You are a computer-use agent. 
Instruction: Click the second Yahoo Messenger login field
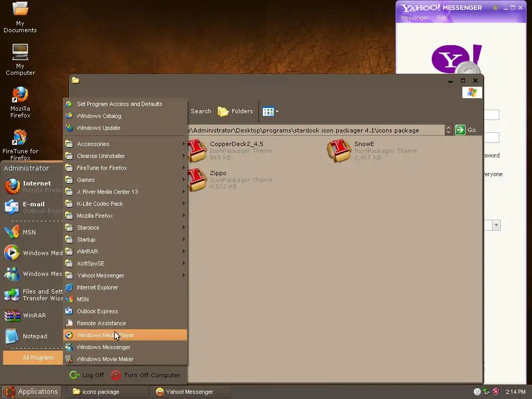[x=491, y=137]
